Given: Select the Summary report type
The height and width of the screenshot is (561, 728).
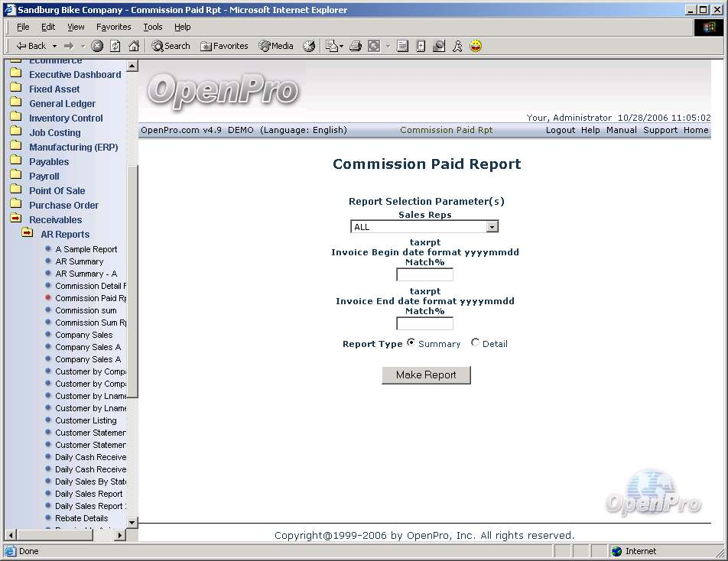Looking at the screenshot, I should pos(411,343).
